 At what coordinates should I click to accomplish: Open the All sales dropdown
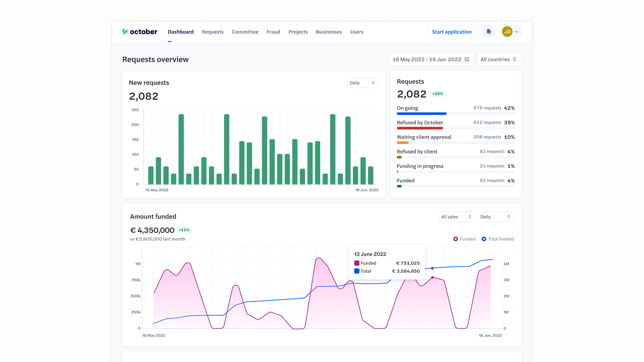coord(457,217)
